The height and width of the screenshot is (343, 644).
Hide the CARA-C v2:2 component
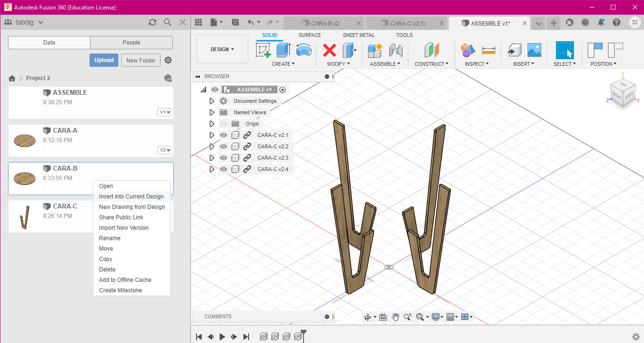tap(224, 146)
